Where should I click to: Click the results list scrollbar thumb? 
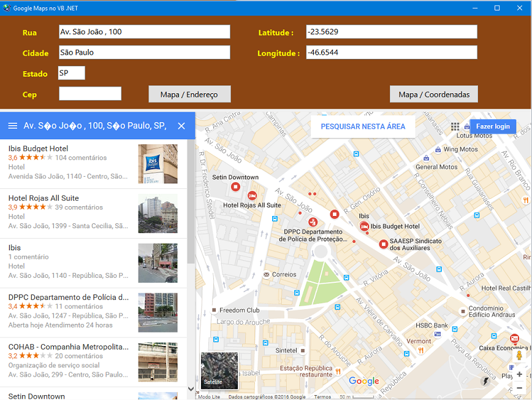point(191,201)
